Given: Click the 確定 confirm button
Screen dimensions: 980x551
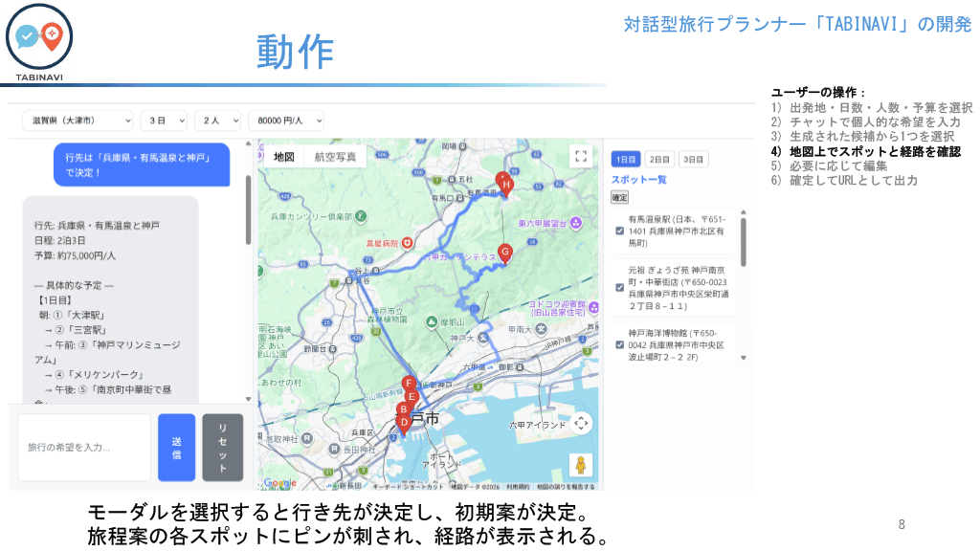Looking at the screenshot, I should (619, 197).
